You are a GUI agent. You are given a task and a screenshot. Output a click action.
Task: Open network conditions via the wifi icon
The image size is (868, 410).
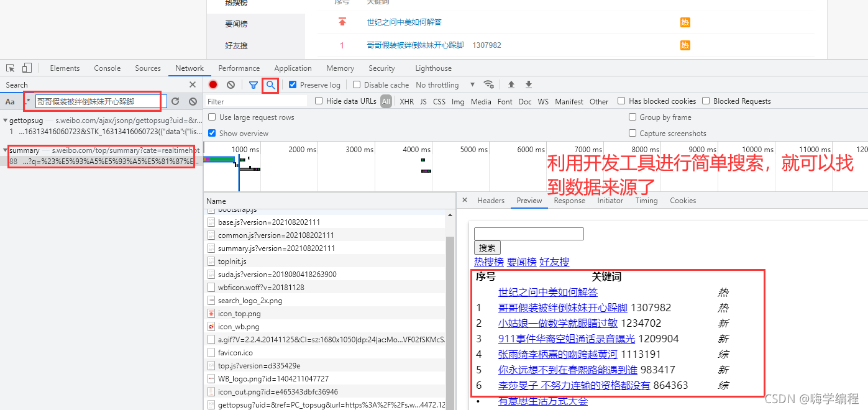[489, 84]
